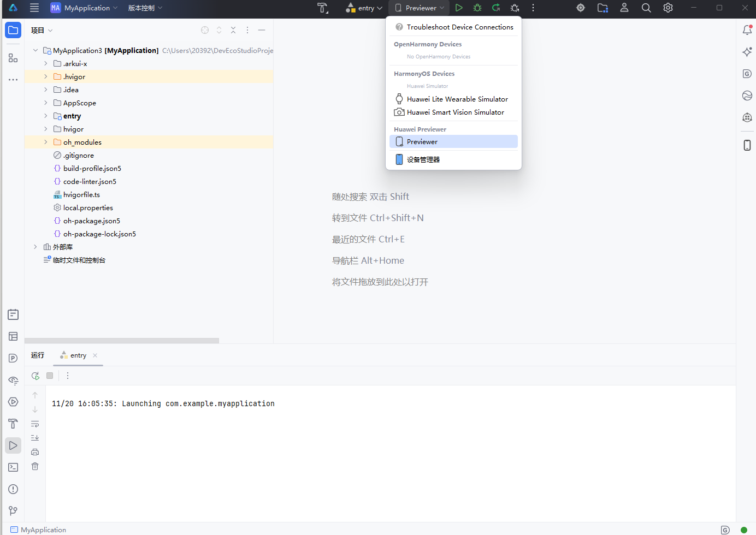Toggle soft-wrap in the Run console

pos(35,424)
